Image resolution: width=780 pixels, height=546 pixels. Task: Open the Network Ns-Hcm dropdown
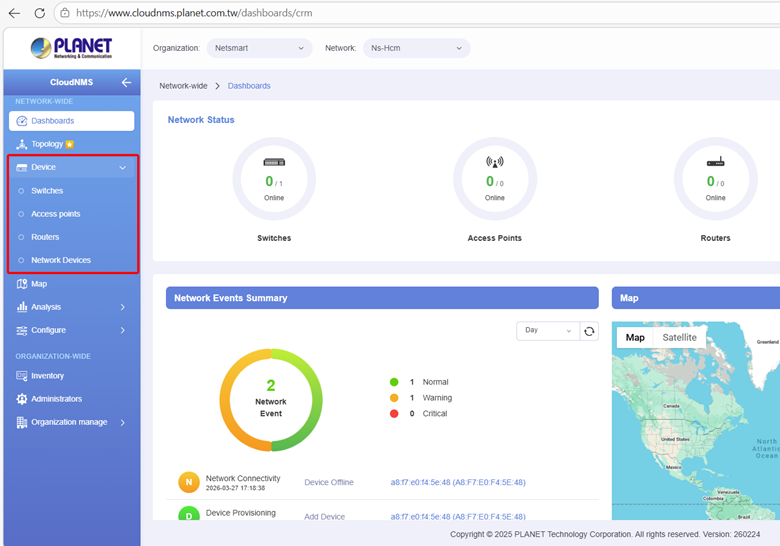pyautogui.click(x=417, y=48)
